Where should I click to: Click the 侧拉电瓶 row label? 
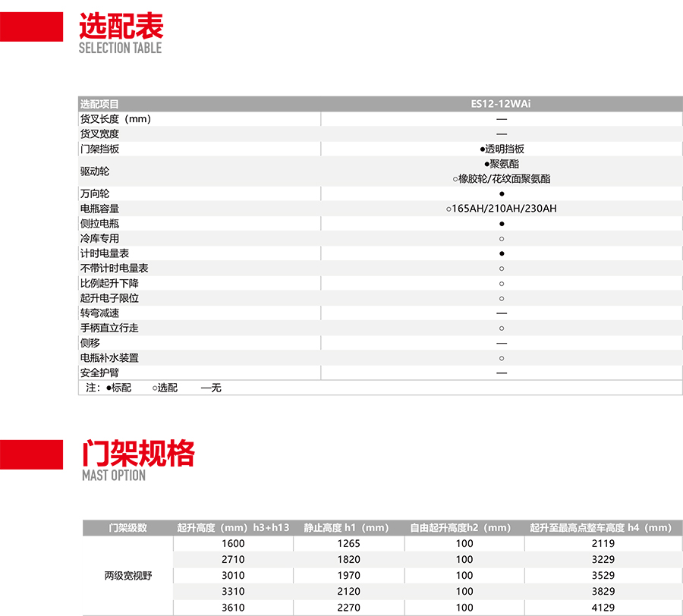[x=99, y=223]
